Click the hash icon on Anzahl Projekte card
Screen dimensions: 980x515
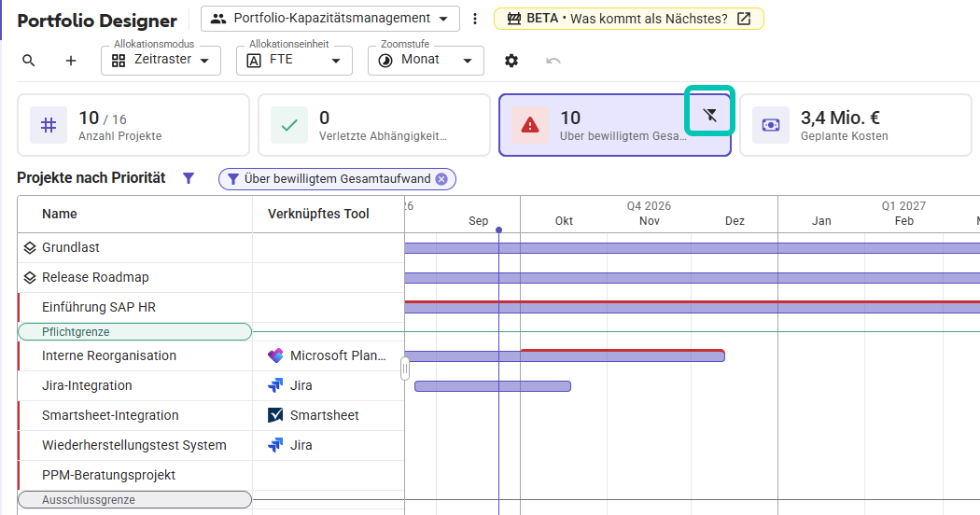point(49,125)
